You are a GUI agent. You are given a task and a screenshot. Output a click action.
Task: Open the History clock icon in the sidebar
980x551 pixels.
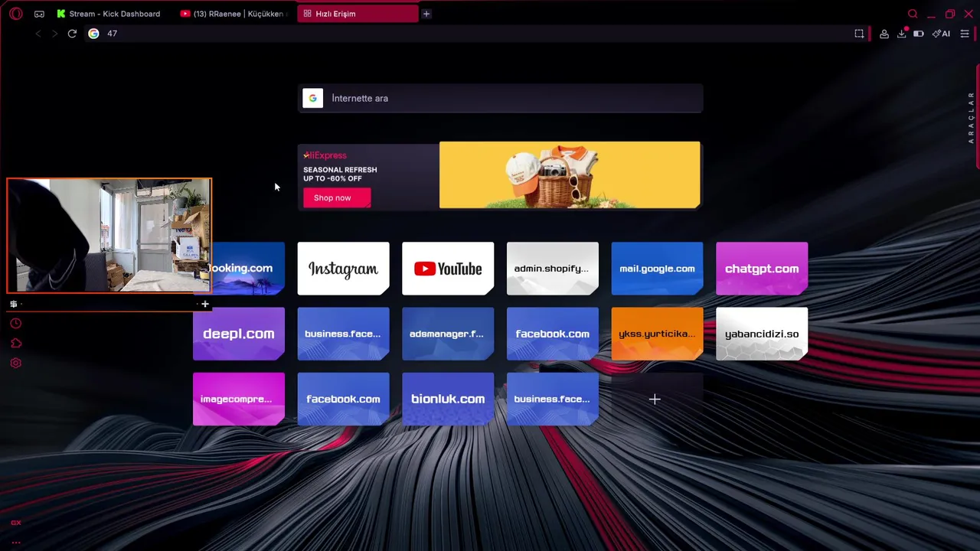15,324
